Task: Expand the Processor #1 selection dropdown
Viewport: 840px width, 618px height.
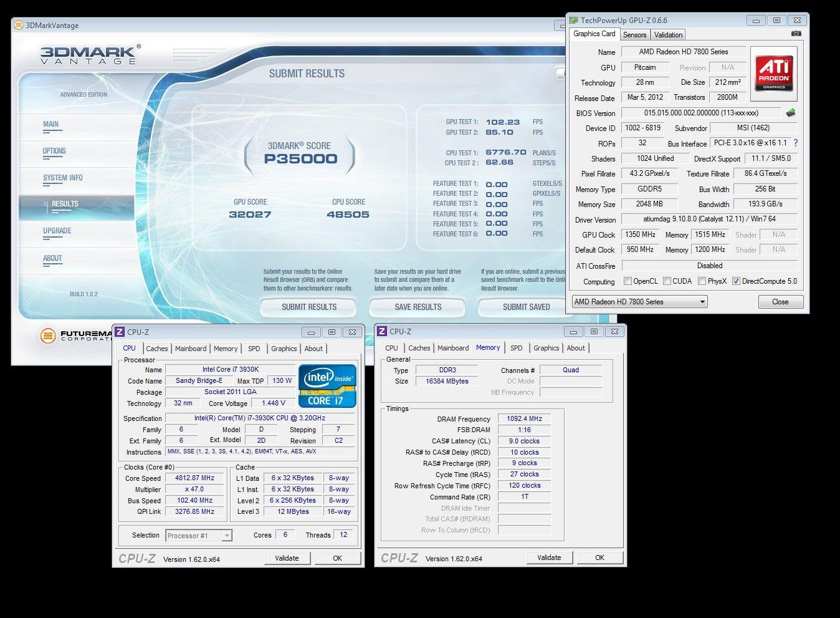Action: click(227, 536)
